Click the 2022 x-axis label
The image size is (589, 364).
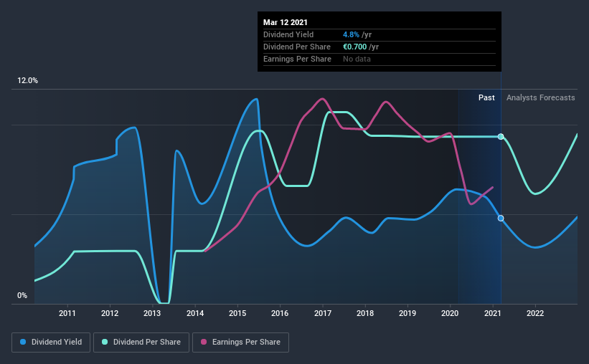(535, 313)
